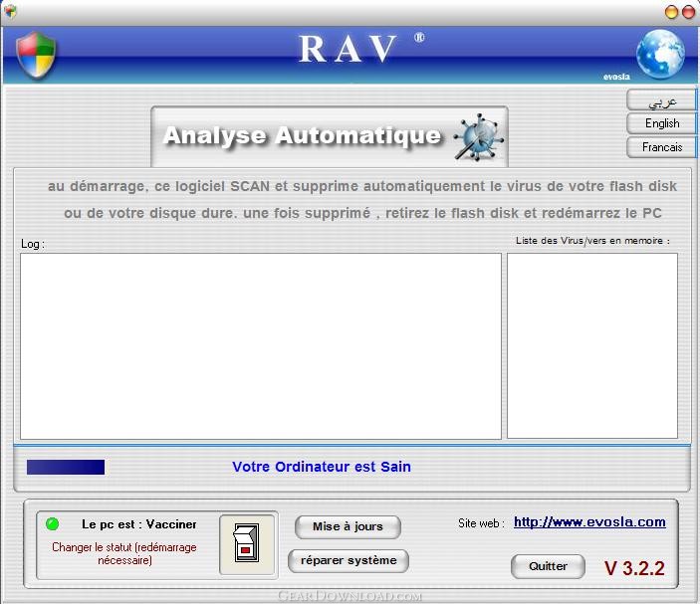Click the virus list in memory box
Image resolution: width=700 pixels, height=604 pixels.
(592, 345)
